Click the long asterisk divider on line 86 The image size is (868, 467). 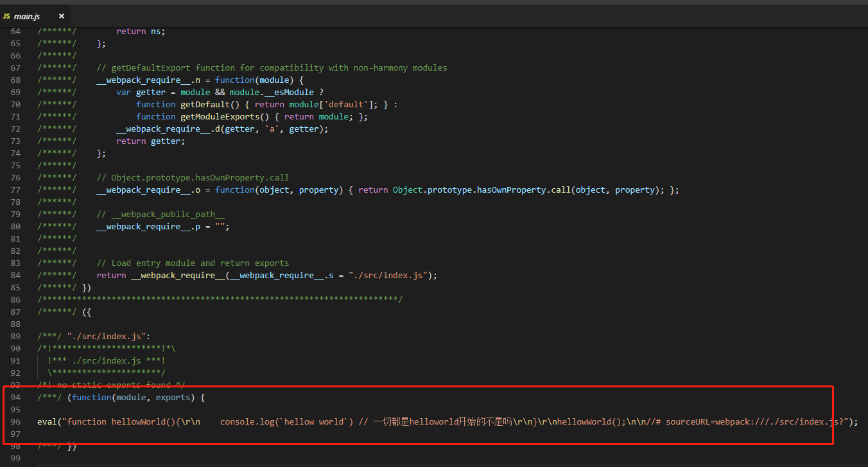[220, 299]
